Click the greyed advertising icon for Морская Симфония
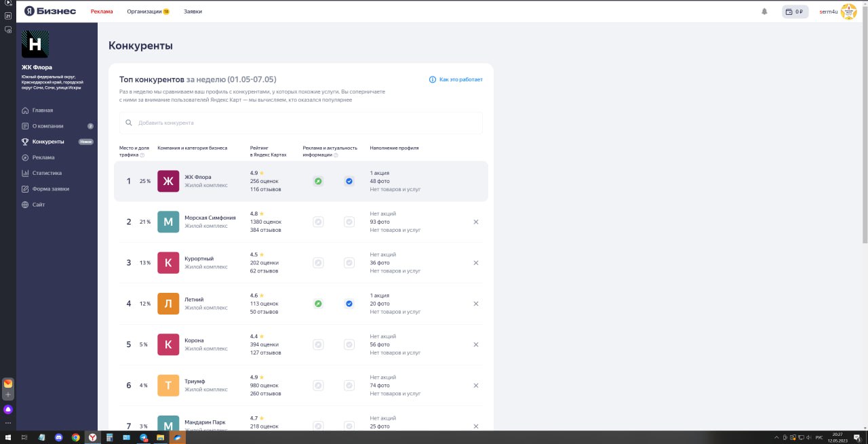 coord(318,222)
